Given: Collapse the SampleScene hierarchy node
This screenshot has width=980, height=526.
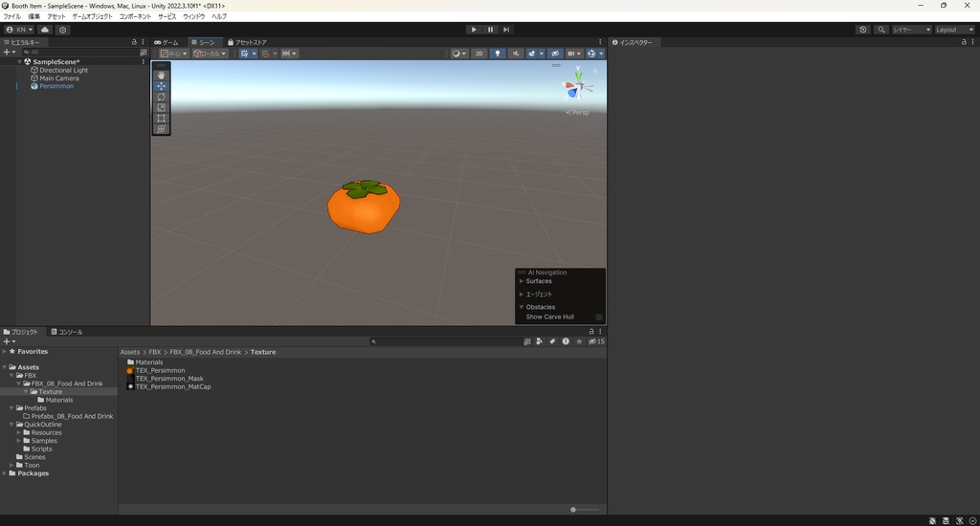Looking at the screenshot, I should pyautogui.click(x=20, y=62).
